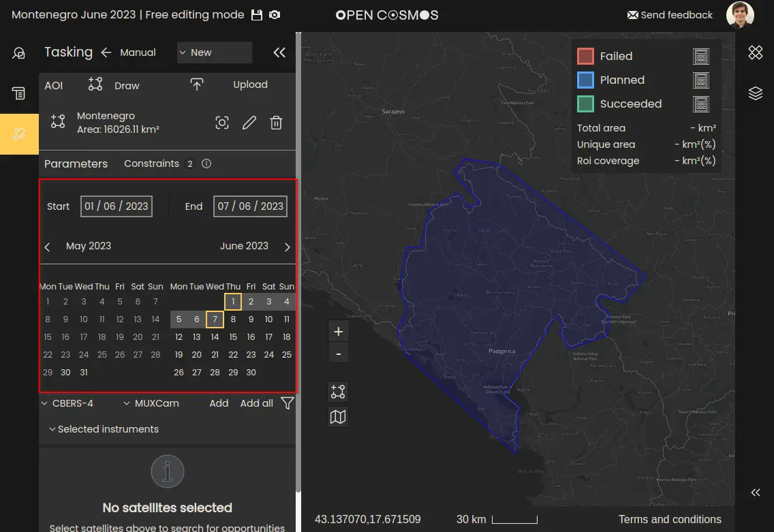Toggle the Succeeded calculator icon in legend
Image resolution: width=774 pixels, height=532 pixels.
click(x=700, y=104)
